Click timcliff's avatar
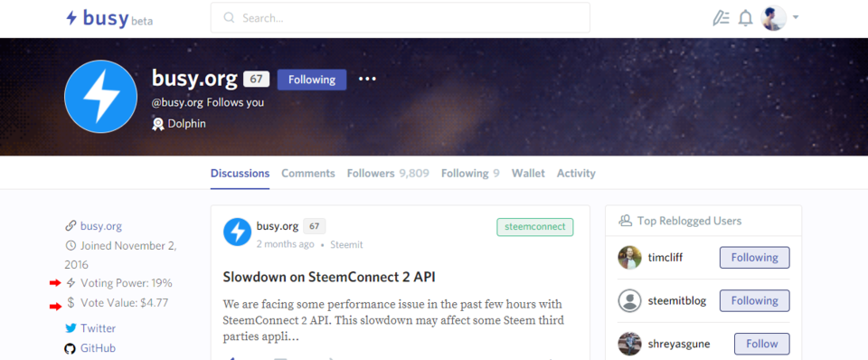This screenshot has height=360, width=868. tap(629, 258)
